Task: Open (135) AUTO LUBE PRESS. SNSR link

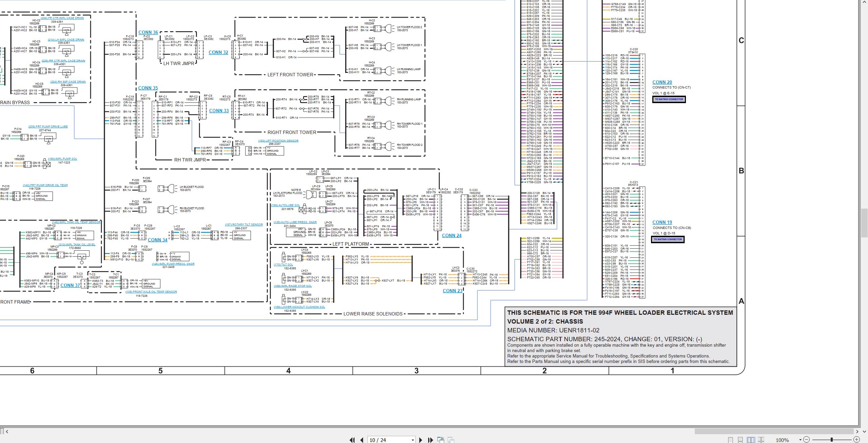Action: [295, 222]
